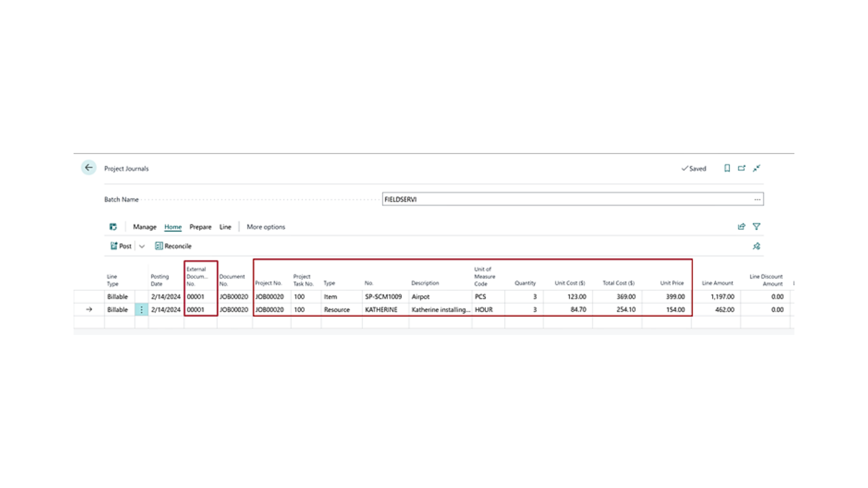868x488 pixels.
Task: Click the KATHERINE No. cell
Action: click(385, 310)
